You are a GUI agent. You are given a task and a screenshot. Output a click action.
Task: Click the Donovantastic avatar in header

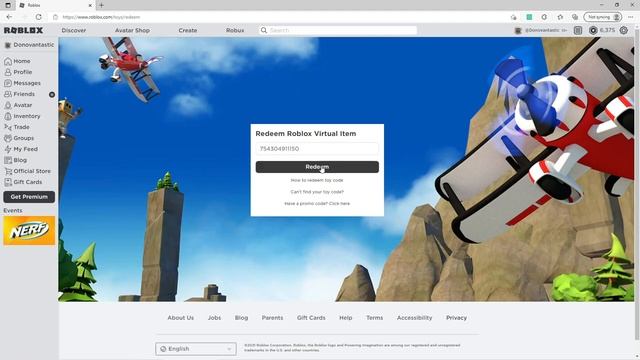(518, 31)
